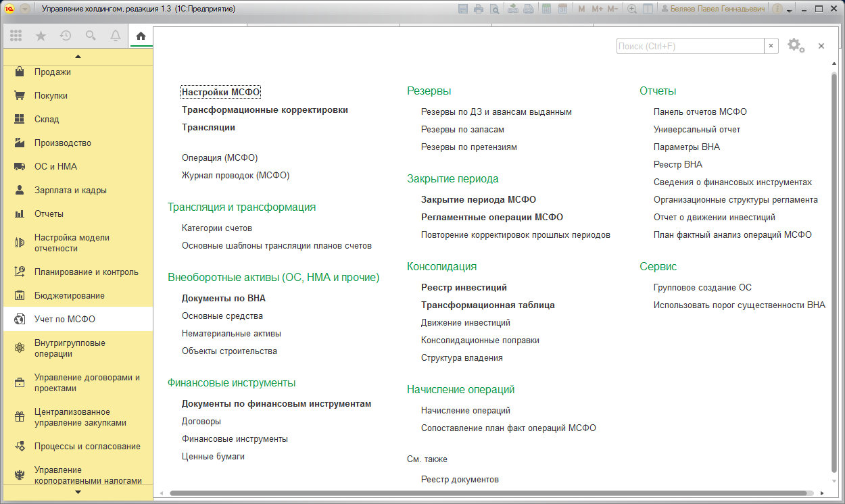Open Резервы по запасам
The height and width of the screenshot is (504, 845).
(462, 130)
